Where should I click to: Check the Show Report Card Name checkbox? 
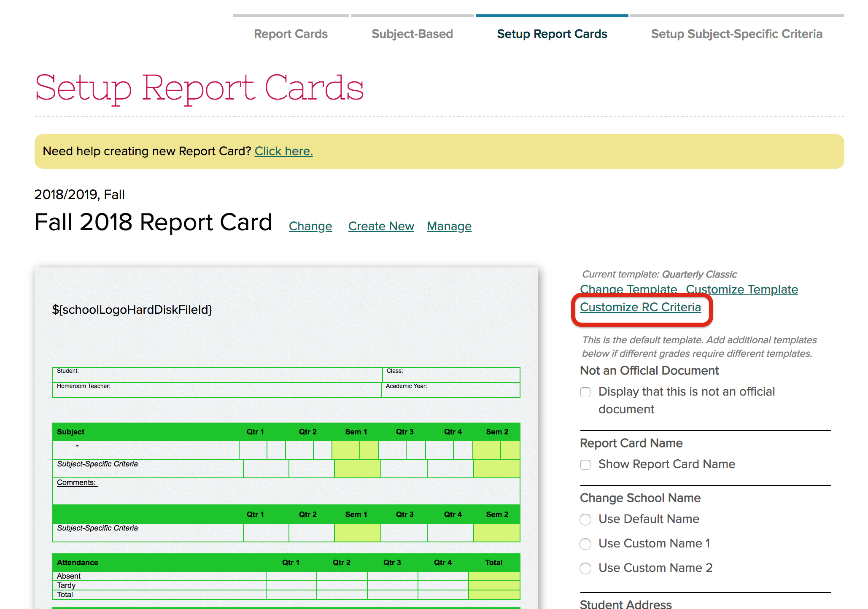pos(585,465)
